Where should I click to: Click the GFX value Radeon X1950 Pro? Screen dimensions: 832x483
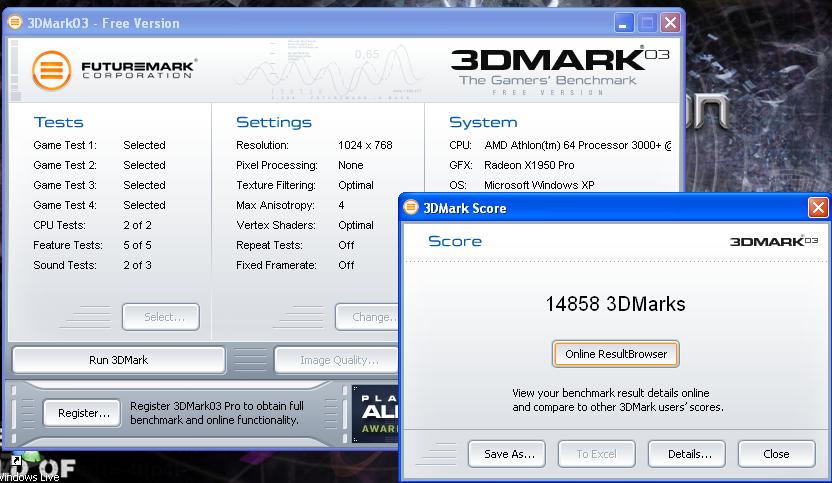coord(529,165)
